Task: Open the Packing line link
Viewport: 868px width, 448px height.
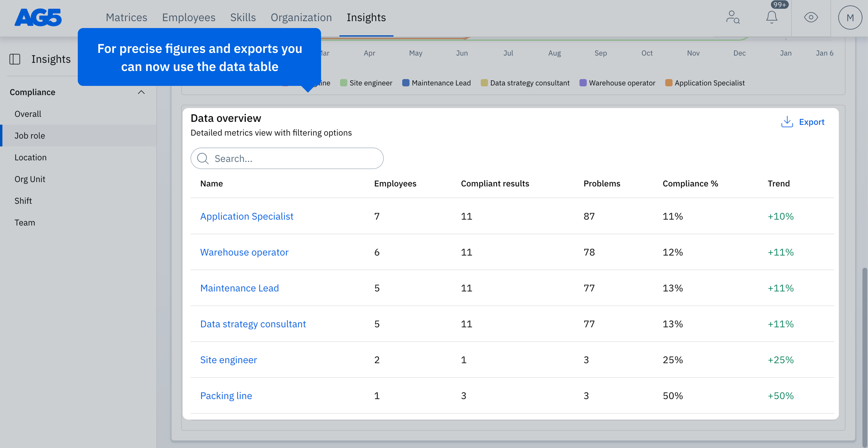Action: [226, 396]
